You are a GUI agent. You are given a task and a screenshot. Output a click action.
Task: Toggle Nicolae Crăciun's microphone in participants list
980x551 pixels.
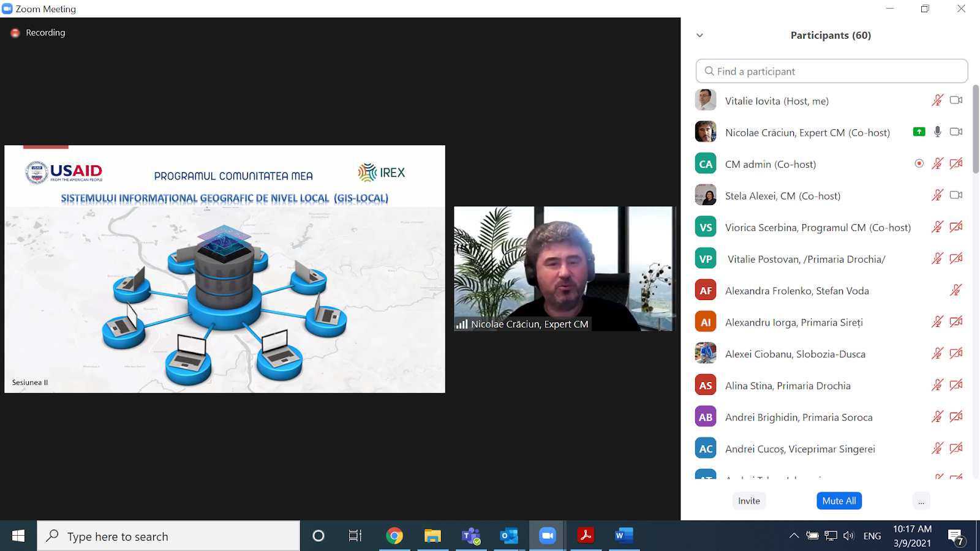click(x=937, y=132)
